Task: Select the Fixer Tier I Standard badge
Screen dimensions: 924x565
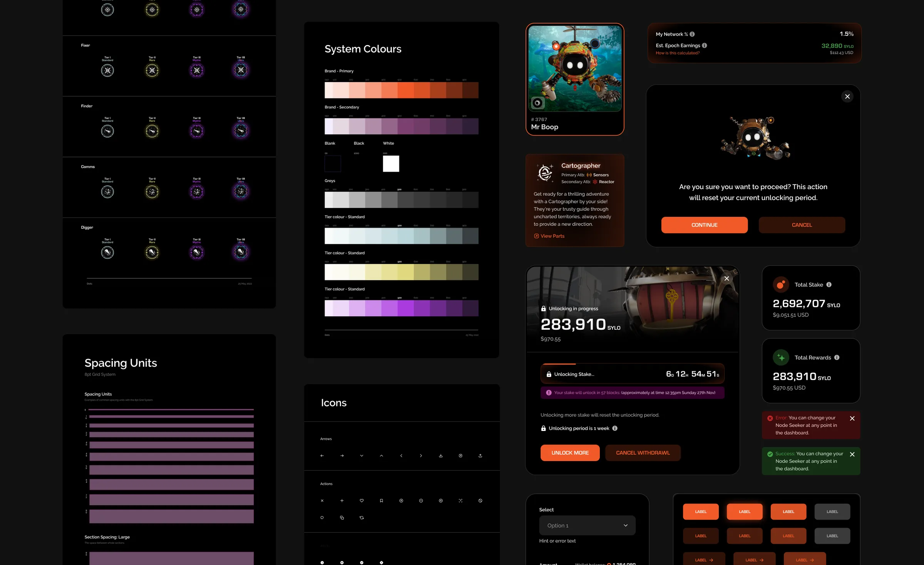Action: (x=107, y=70)
